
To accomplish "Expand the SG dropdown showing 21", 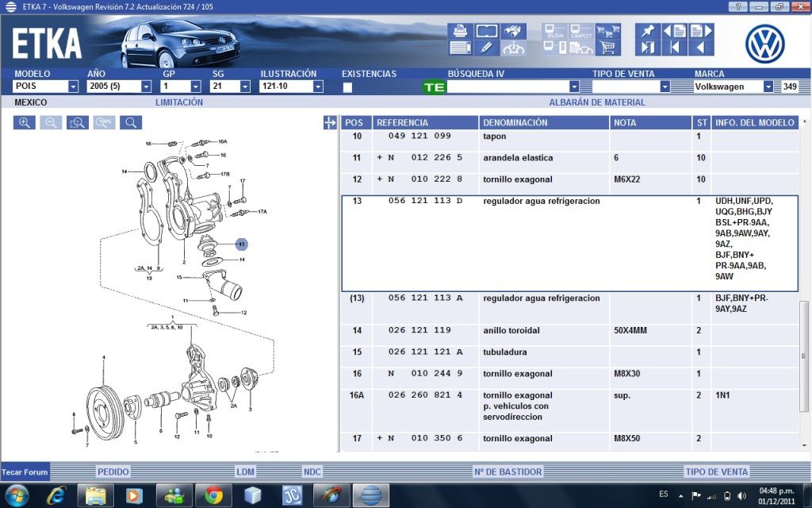I will coord(245,87).
